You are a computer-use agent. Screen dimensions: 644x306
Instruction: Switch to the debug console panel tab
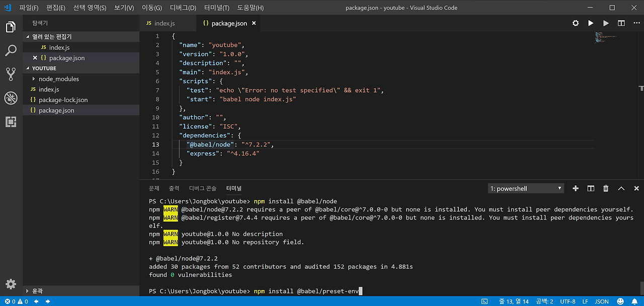tap(202, 188)
